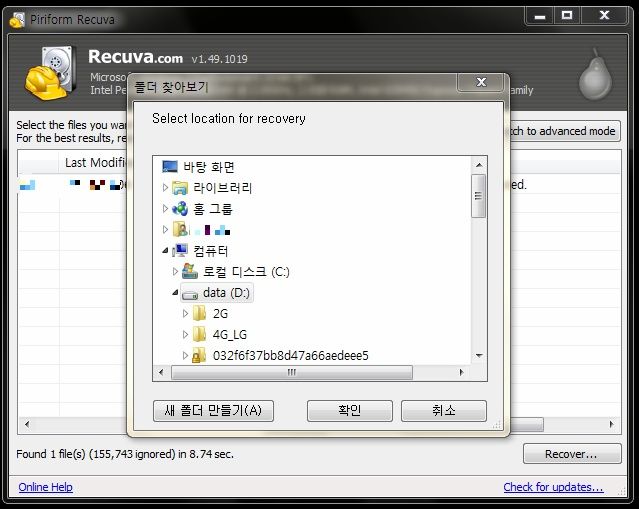
Task: Click the folder tree horizontal scrollbar thumb
Action: pyautogui.click(x=292, y=372)
